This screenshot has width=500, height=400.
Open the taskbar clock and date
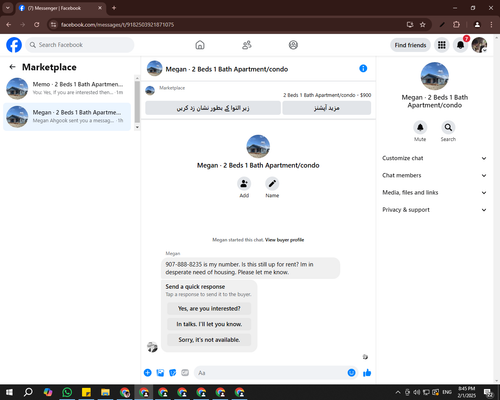[467, 392]
